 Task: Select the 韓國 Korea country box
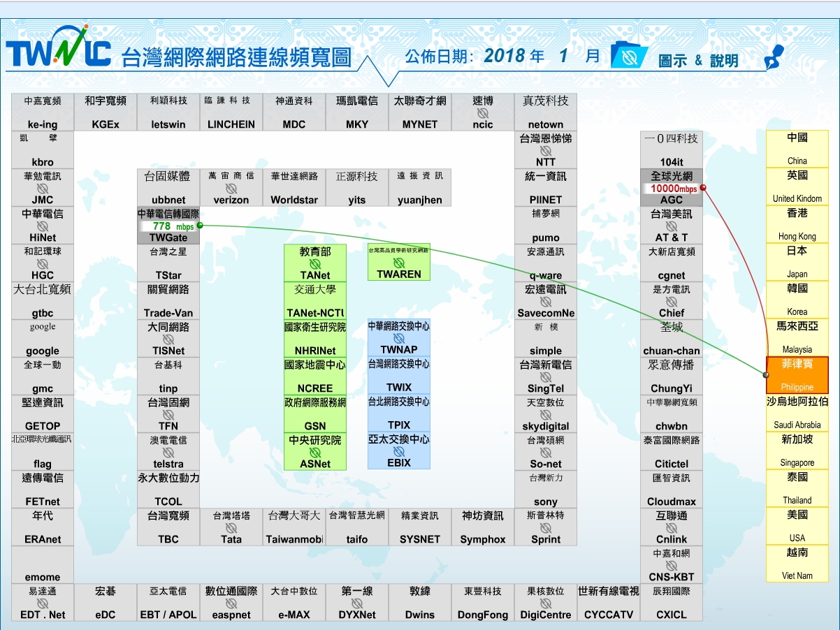click(x=797, y=299)
